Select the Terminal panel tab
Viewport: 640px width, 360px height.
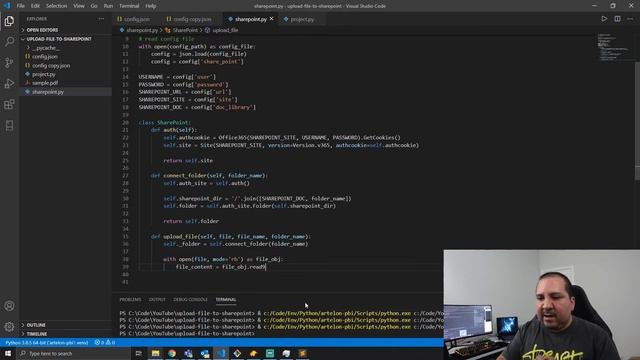point(226,300)
